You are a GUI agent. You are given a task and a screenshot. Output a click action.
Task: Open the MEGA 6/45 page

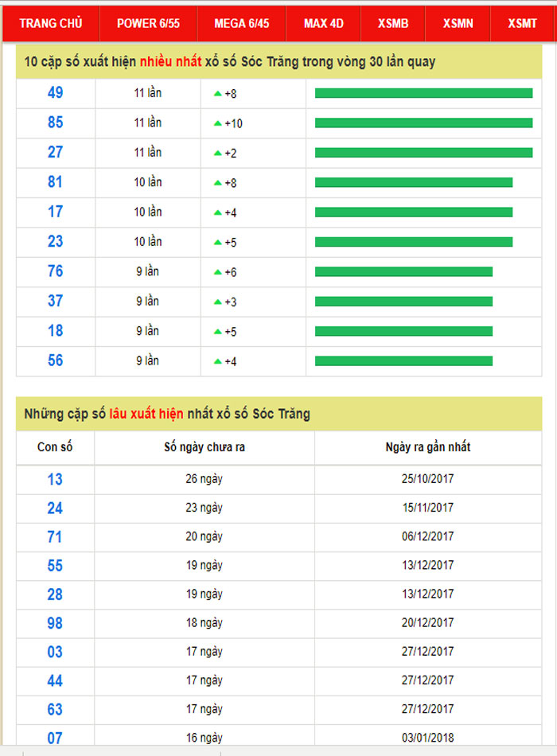[241, 23]
